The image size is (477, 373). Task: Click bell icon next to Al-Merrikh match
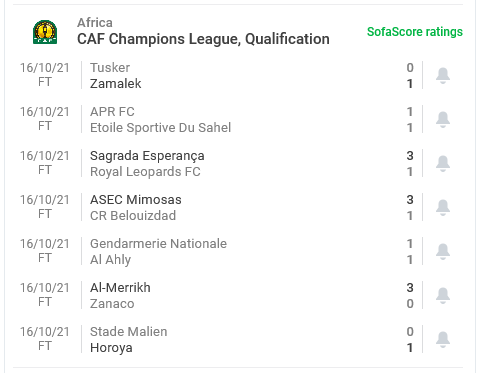443,295
